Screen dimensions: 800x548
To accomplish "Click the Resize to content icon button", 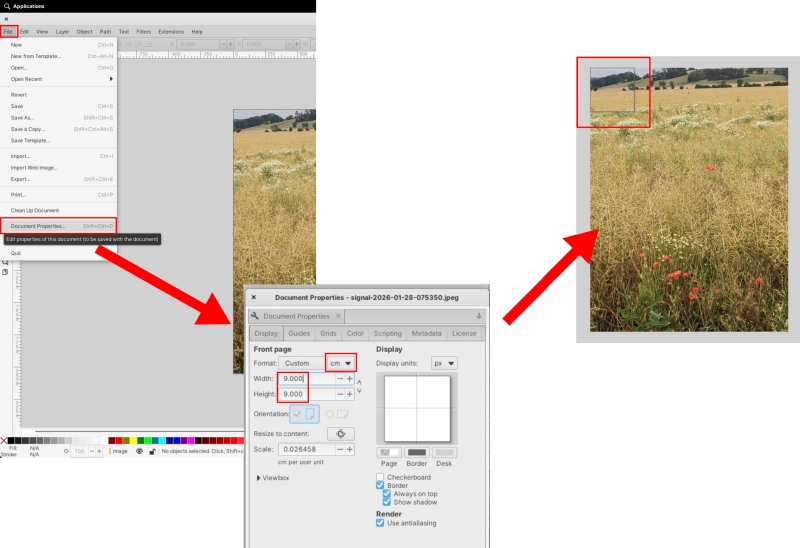I will click(340, 433).
